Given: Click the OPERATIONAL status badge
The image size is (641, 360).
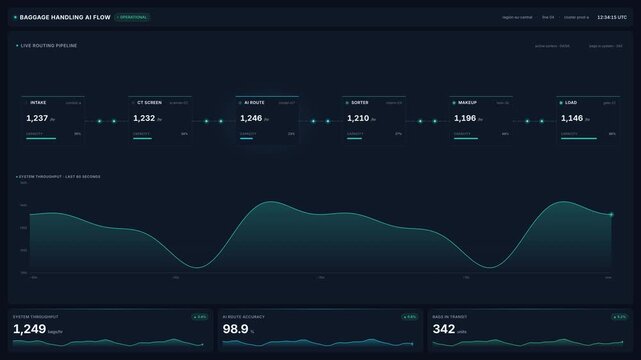Looking at the screenshot, I should (132, 18).
